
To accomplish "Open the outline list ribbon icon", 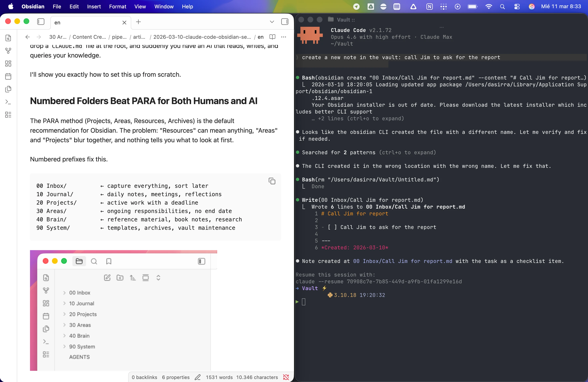I will click(x=8, y=115).
